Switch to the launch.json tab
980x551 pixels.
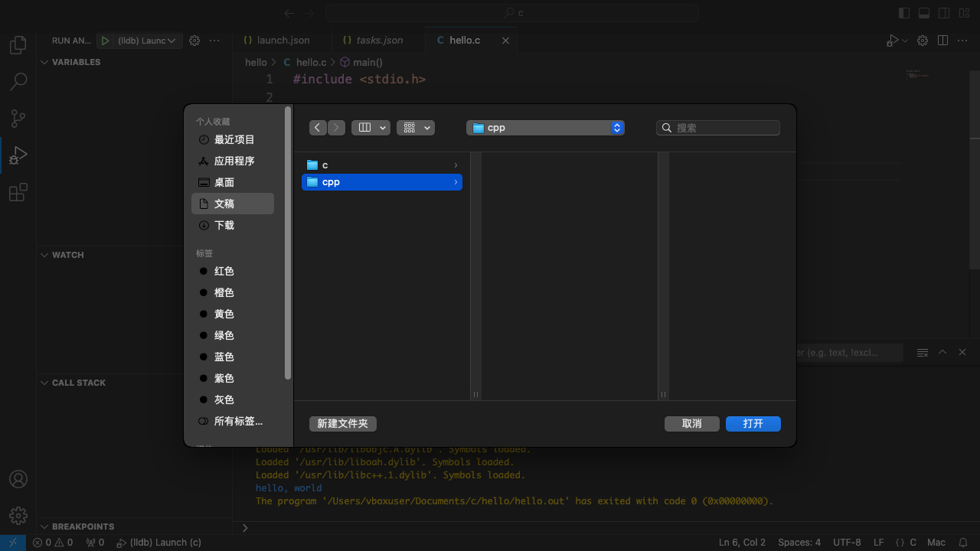pyautogui.click(x=283, y=41)
